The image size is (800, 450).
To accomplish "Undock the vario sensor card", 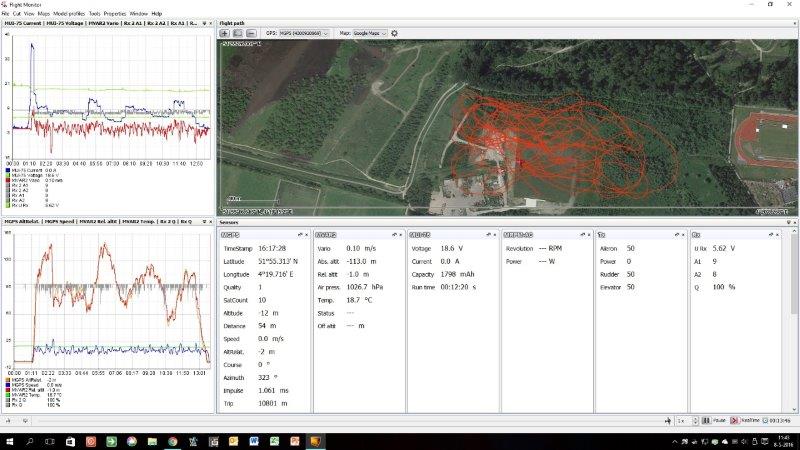I will [394, 235].
